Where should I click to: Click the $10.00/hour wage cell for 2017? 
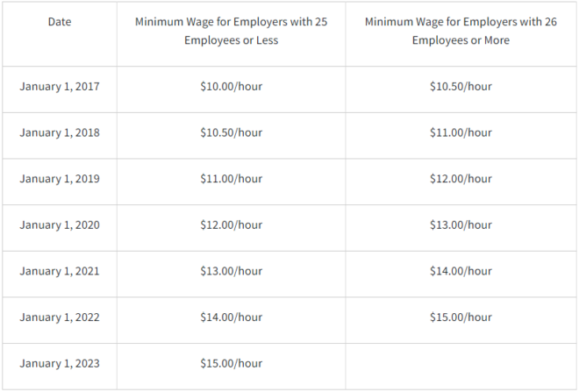click(x=231, y=87)
